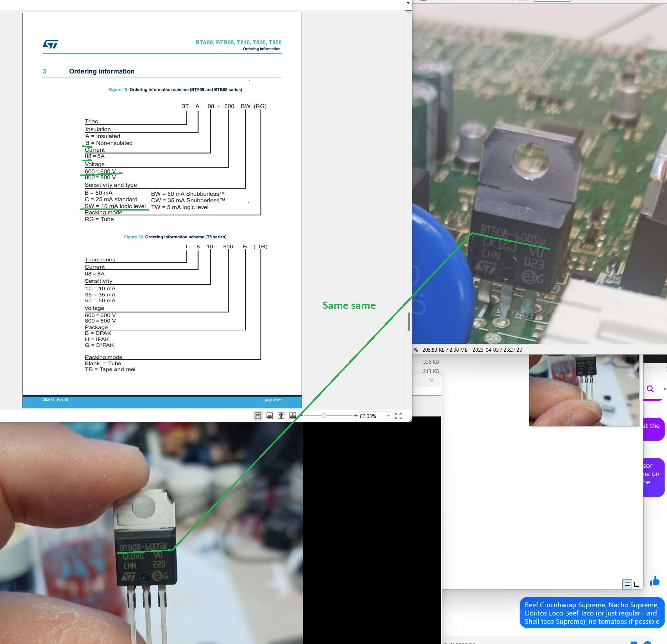The width and height of the screenshot is (667, 644).
Task: Open the 82.03% zoom level dropdown
Action: (388, 416)
